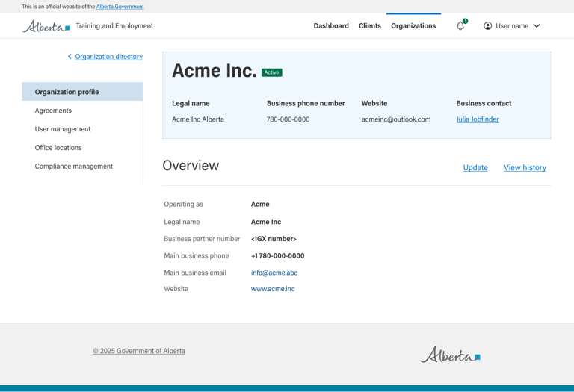Select Organization profile in sidebar
The height and width of the screenshot is (392, 574).
tap(82, 92)
